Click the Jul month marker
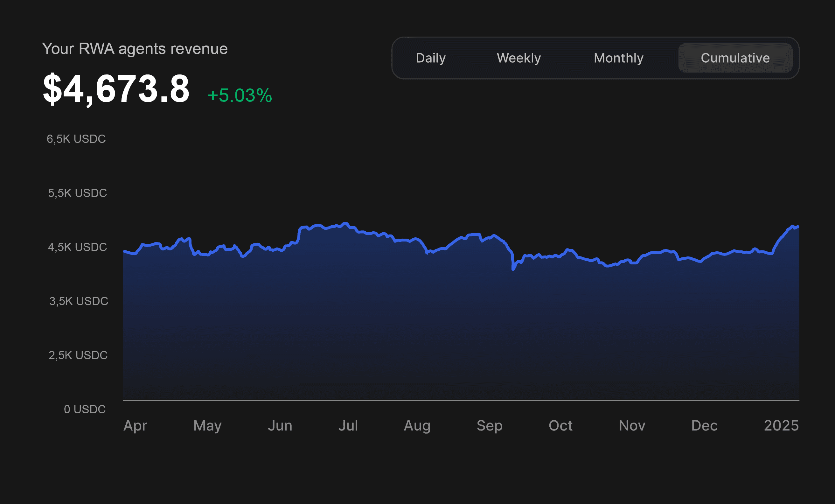Screen dimensions: 835x504 (348, 425)
